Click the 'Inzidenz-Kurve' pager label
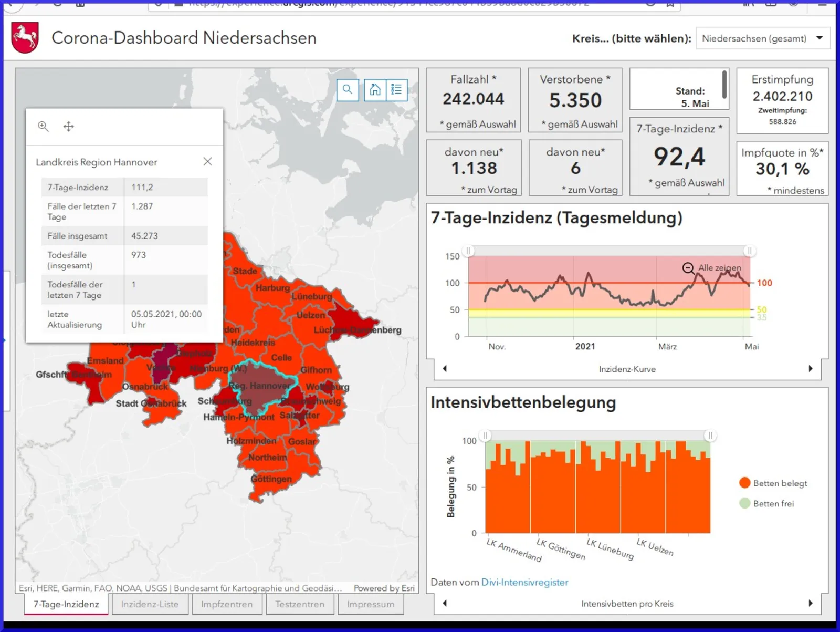The image size is (840, 632). tap(627, 369)
